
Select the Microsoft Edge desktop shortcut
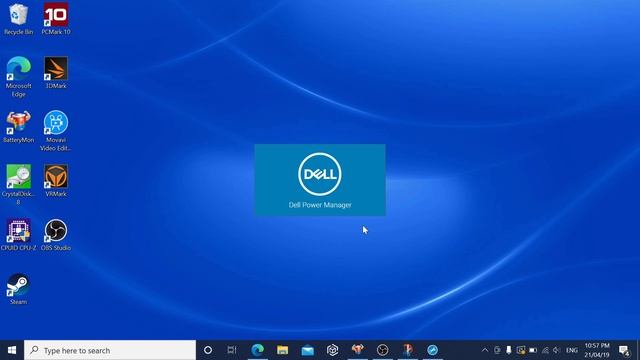coord(18,77)
